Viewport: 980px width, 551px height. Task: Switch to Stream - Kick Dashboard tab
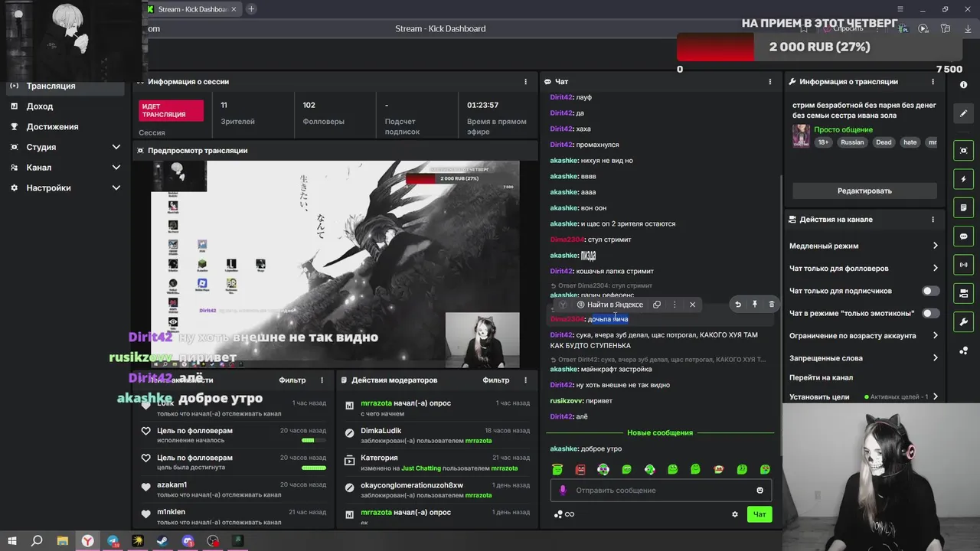(x=191, y=9)
